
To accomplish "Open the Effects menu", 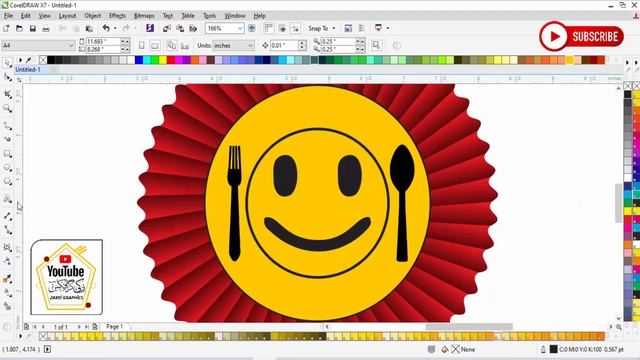I will (117, 16).
